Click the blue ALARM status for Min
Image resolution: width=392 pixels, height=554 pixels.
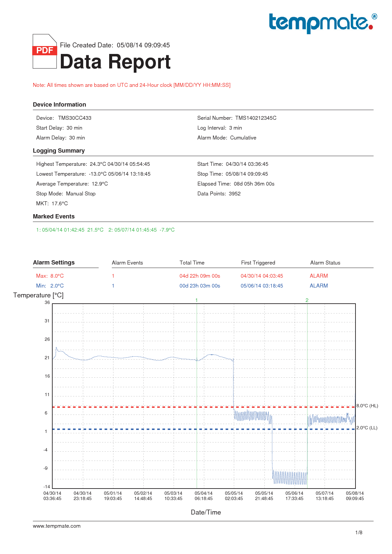pyautogui.click(x=319, y=286)
